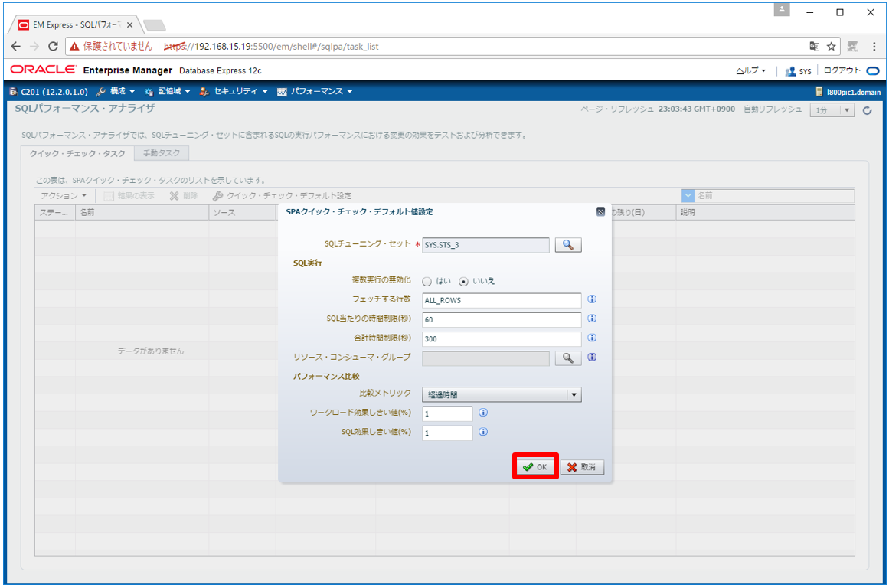Click the SQLチューニング・セット input field
Image resolution: width=889 pixels, height=588 pixels.
point(486,245)
